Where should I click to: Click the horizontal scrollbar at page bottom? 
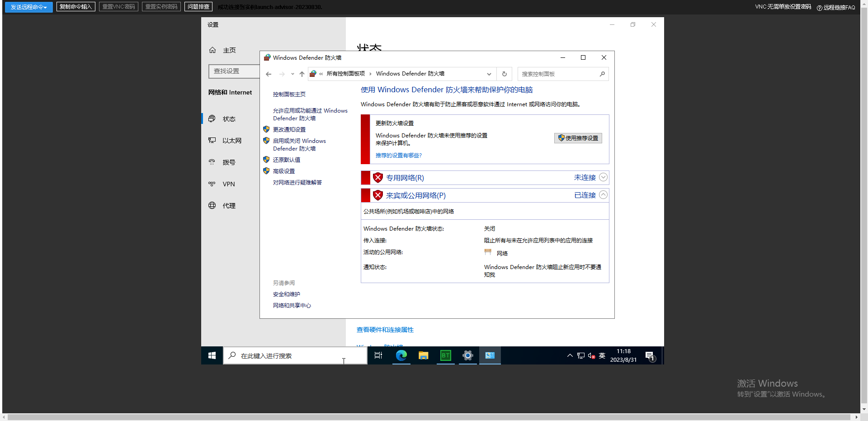tap(429, 417)
